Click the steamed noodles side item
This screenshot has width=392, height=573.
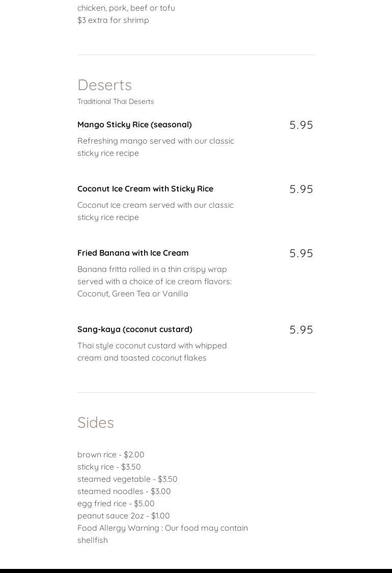pyautogui.click(x=124, y=491)
